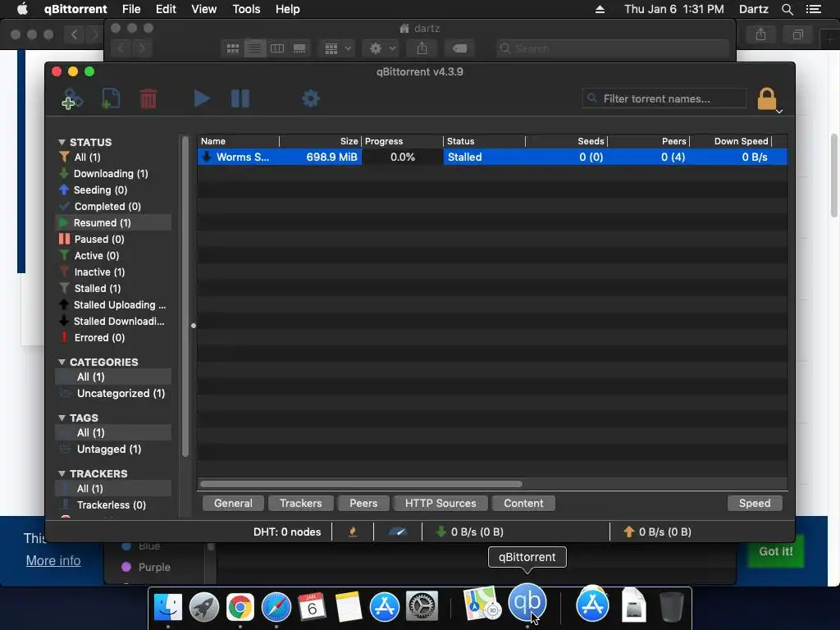Collapse the TRACKERS section triangle
840x630 pixels.
point(62,473)
